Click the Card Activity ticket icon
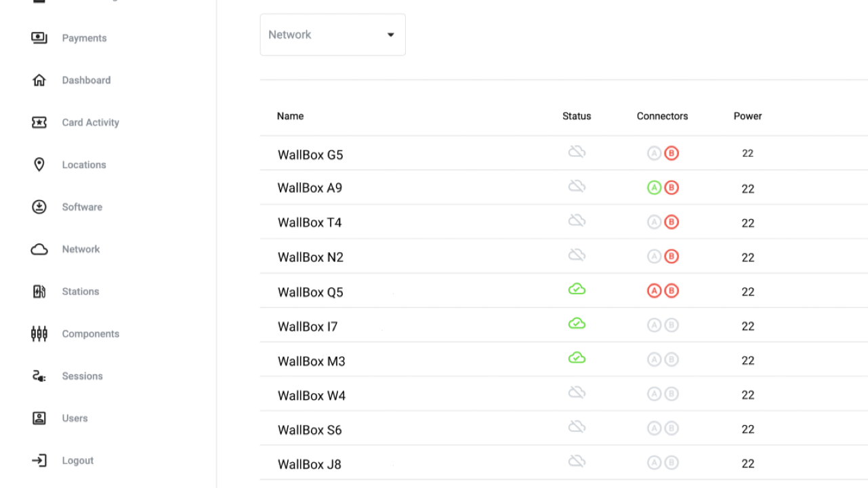Screen dimensions: 868x488 [x=39, y=123]
